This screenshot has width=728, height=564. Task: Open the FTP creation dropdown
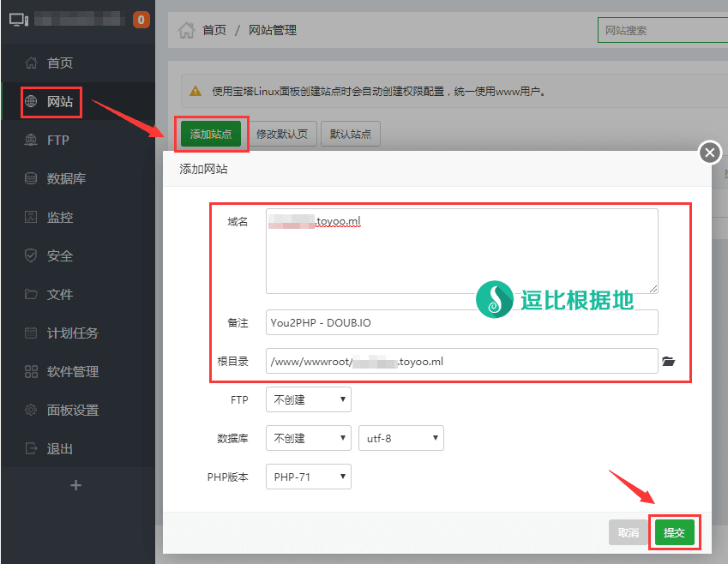[x=308, y=399]
